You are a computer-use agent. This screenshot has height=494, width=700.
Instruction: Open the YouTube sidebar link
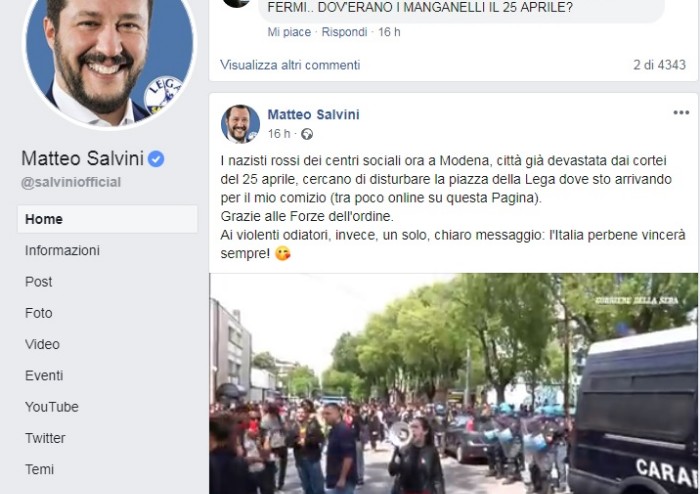click(x=52, y=407)
